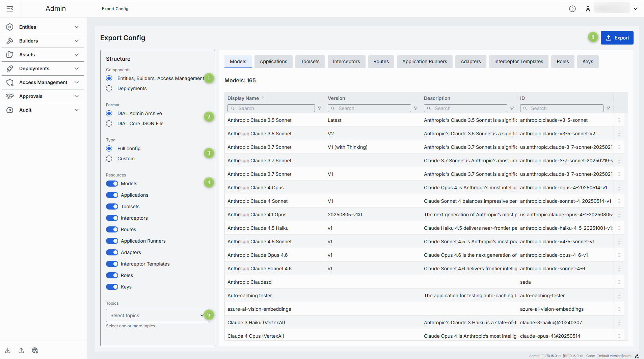Click the filter icon for Version column
This screenshot has height=359, width=644.
tap(416, 108)
